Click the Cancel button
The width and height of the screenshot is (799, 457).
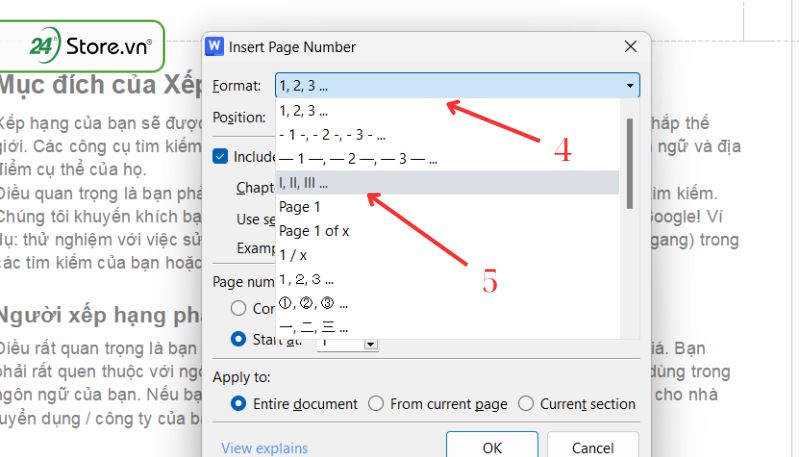pos(593,445)
